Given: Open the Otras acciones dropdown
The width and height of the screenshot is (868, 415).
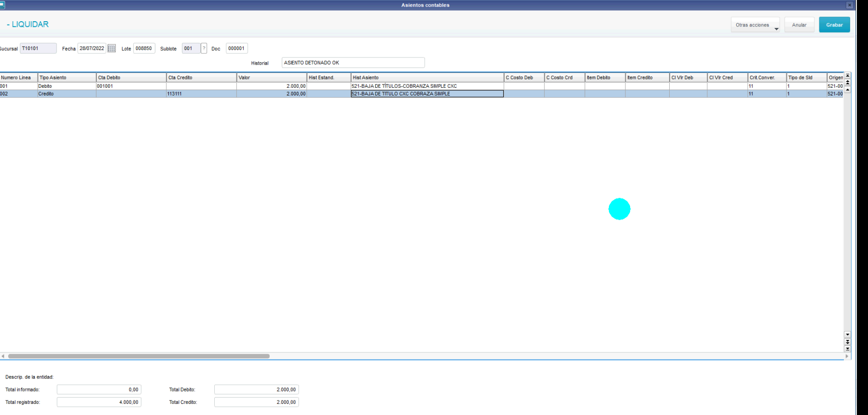Looking at the screenshot, I should point(755,25).
